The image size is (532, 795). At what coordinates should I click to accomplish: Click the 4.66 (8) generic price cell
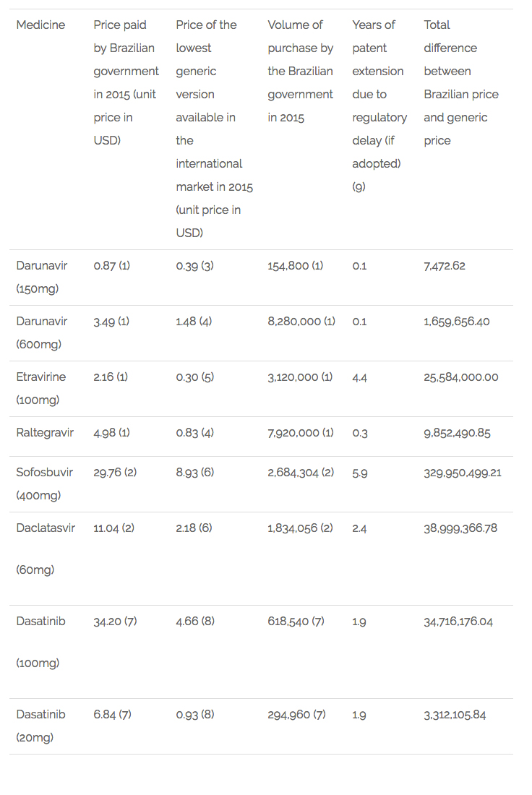coord(195,621)
